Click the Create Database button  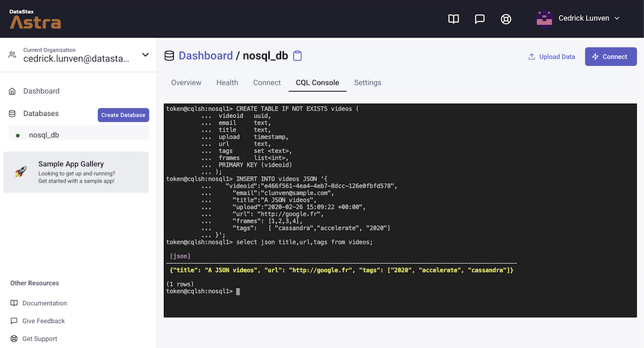123,115
